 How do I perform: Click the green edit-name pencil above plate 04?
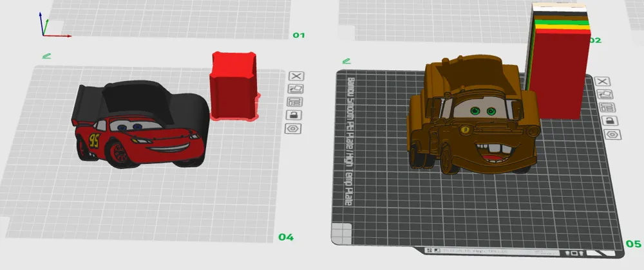(x=46, y=56)
